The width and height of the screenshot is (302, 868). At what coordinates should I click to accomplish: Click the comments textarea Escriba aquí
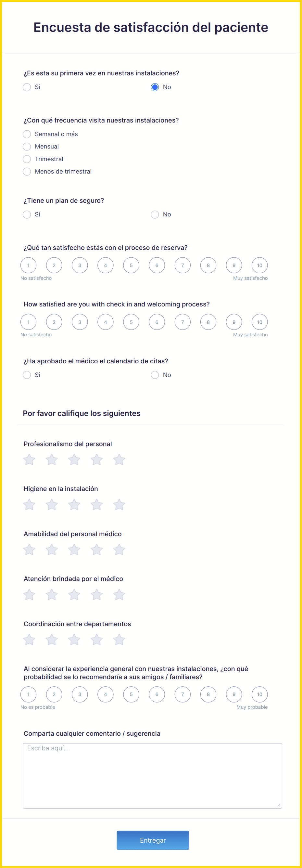pos(153,776)
